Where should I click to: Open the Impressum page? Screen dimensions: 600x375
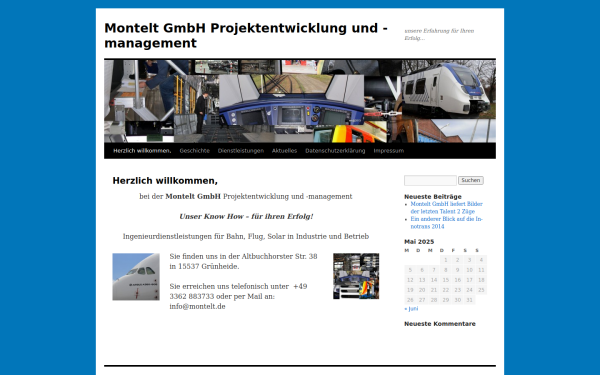tap(389, 151)
